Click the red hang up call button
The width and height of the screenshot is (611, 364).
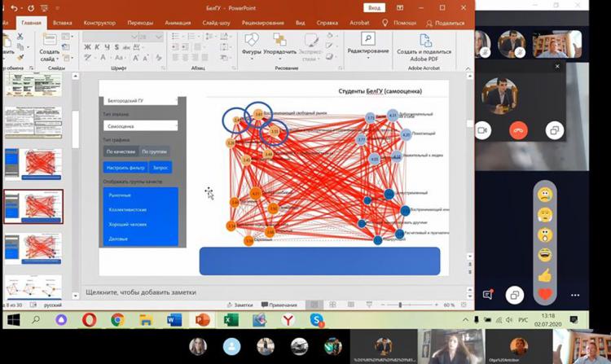517,129
